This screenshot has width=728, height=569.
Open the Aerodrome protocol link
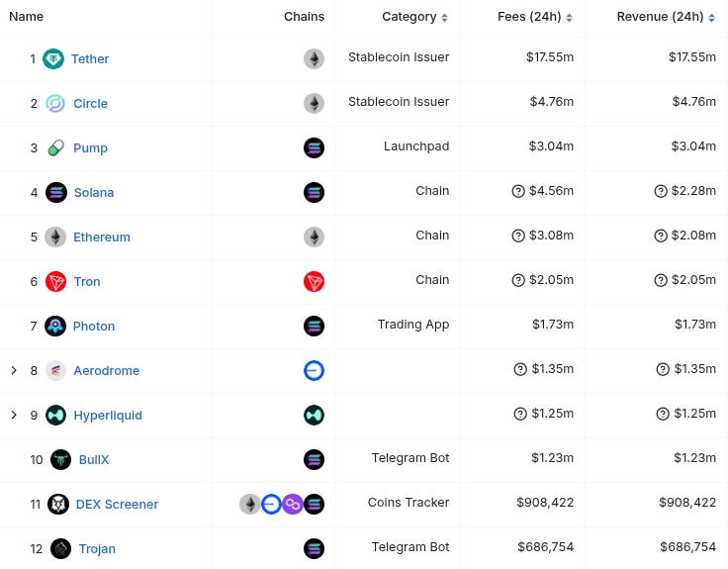coord(107,371)
